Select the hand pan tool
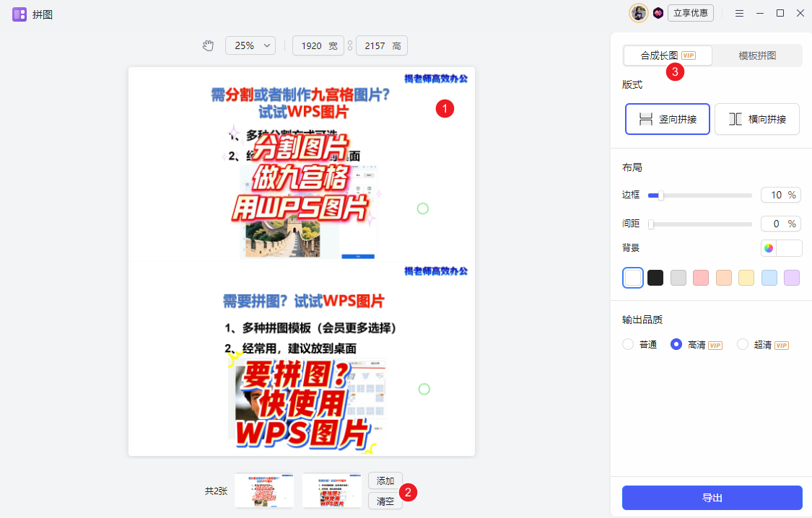 click(x=208, y=45)
